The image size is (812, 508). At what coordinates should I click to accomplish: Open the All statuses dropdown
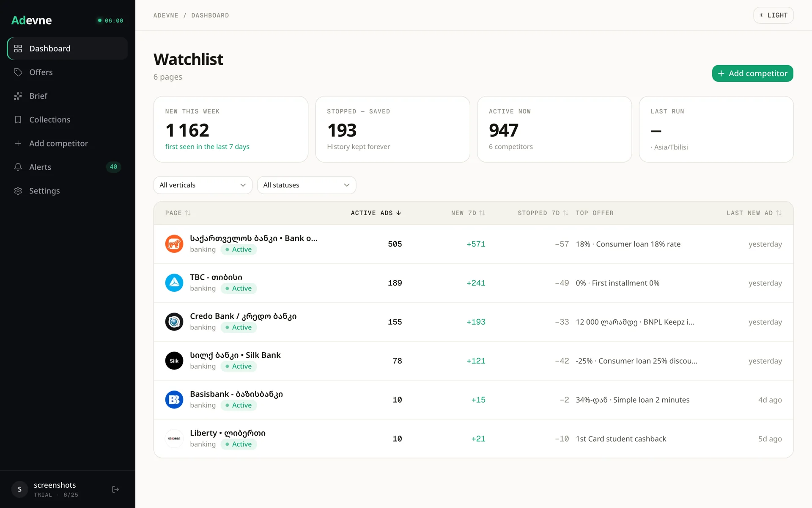click(x=307, y=185)
